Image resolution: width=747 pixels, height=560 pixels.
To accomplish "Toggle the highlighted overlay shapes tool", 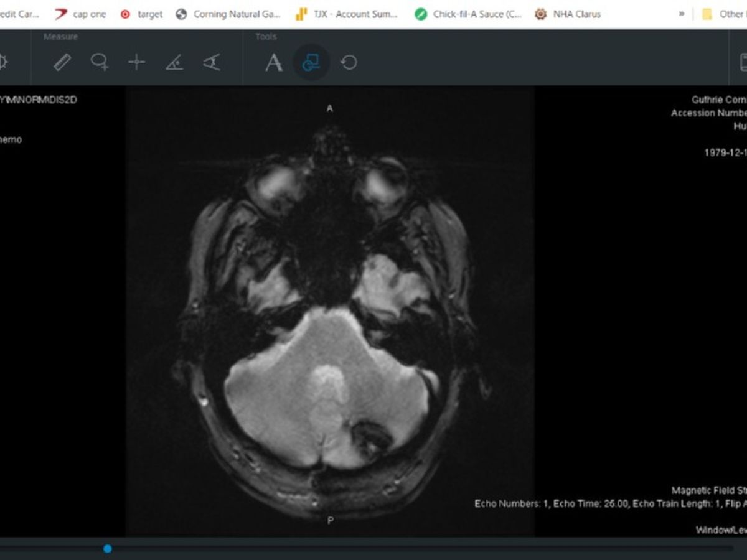I will pos(311,62).
